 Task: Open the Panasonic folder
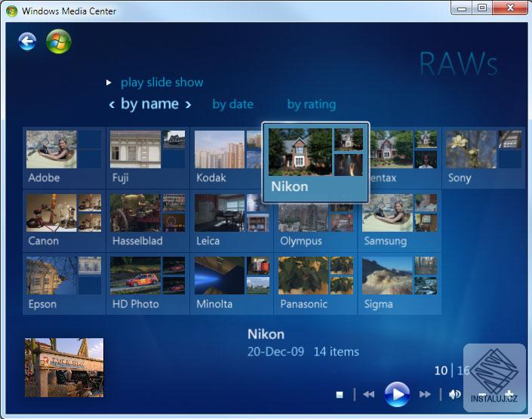point(315,284)
